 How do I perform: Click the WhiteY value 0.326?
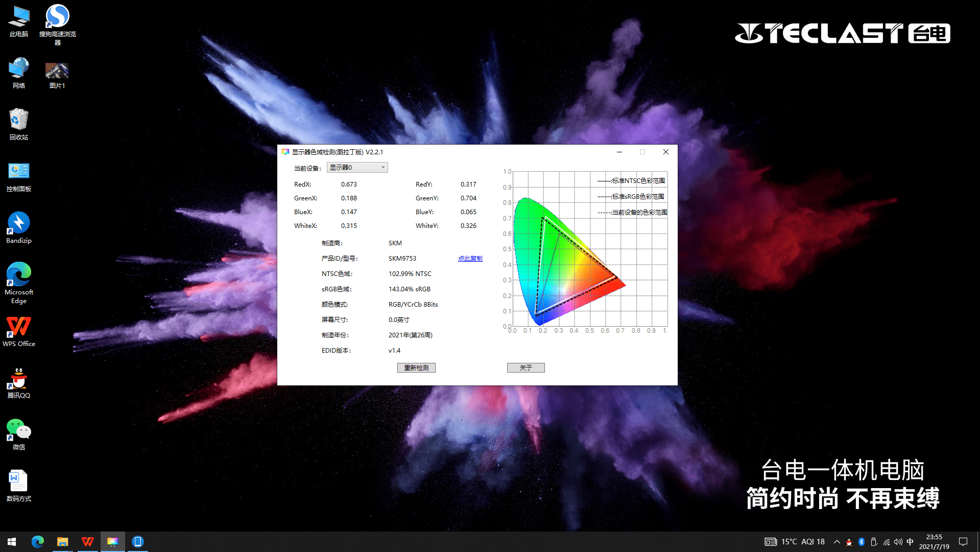(x=468, y=226)
